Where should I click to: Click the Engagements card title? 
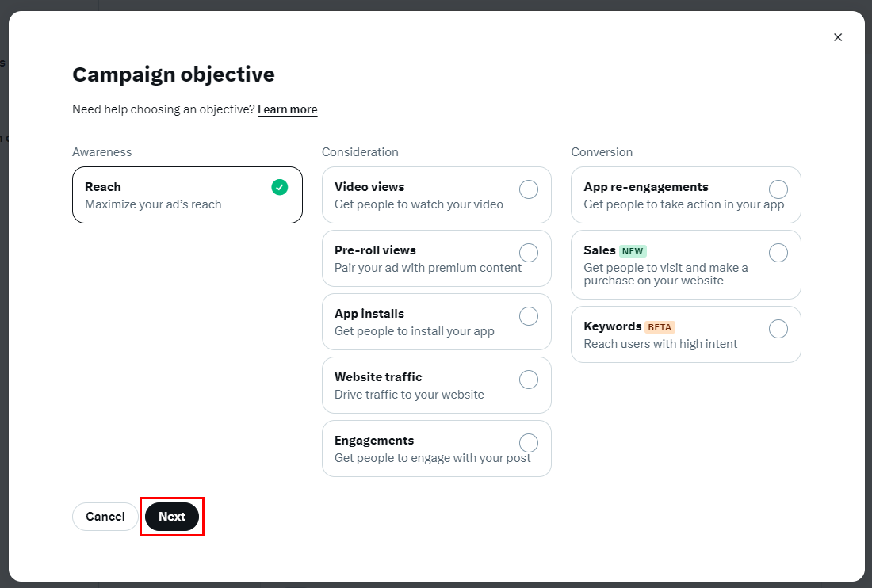[x=374, y=441]
